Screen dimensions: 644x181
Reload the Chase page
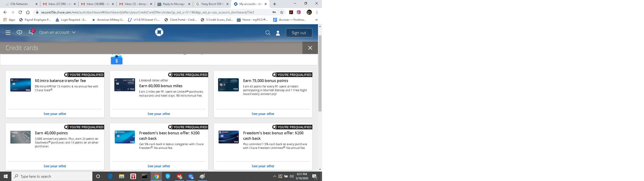tap(20, 12)
